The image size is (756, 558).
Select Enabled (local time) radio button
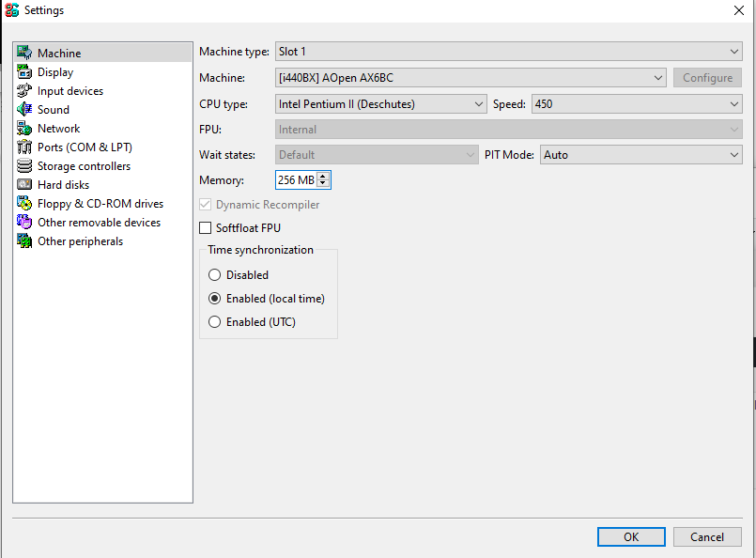click(214, 299)
